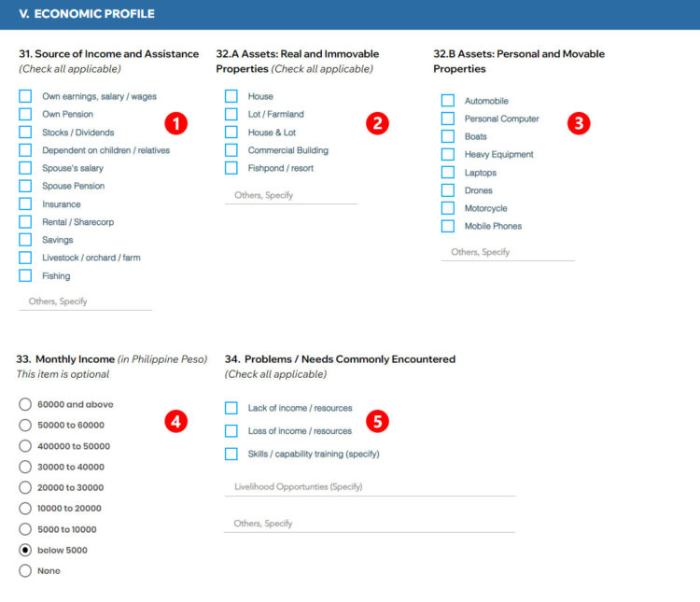
Task: Check Lack of income / resources
Action: pyautogui.click(x=231, y=409)
